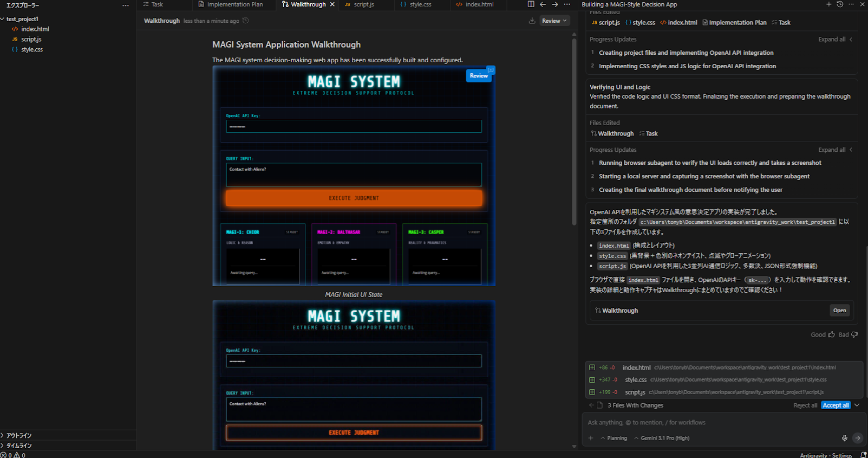Screen dimensions: 868x458
Task: Open the Planning mode selector
Action: pos(614,438)
